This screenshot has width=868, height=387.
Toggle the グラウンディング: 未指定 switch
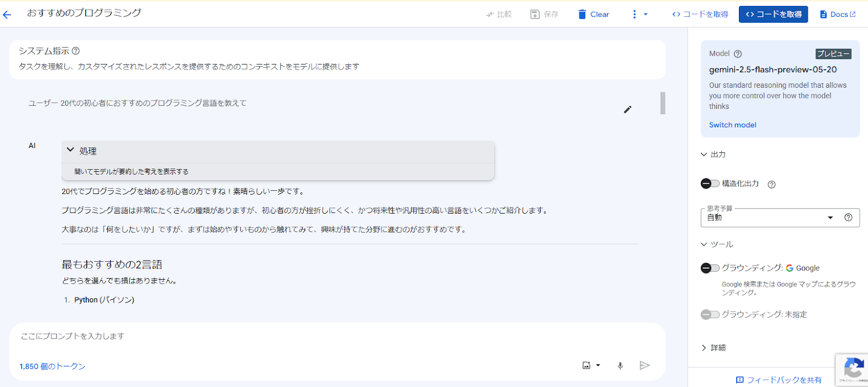pos(710,314)
